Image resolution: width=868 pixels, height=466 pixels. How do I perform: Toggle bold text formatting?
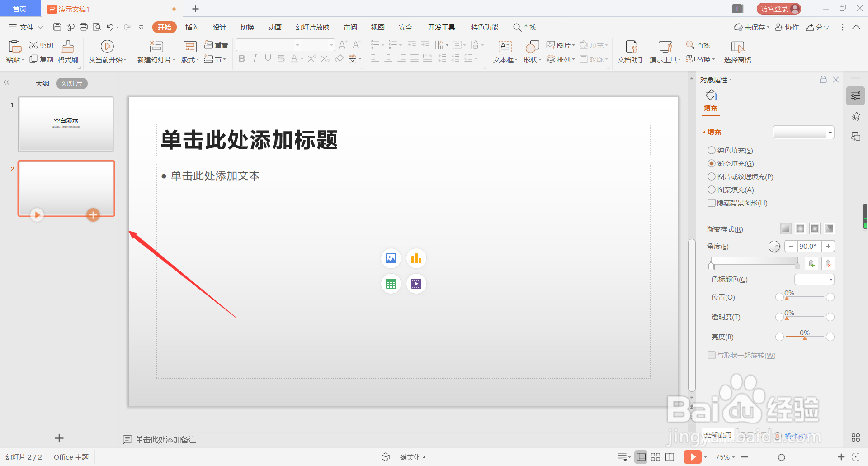click(x=242, y=58)
